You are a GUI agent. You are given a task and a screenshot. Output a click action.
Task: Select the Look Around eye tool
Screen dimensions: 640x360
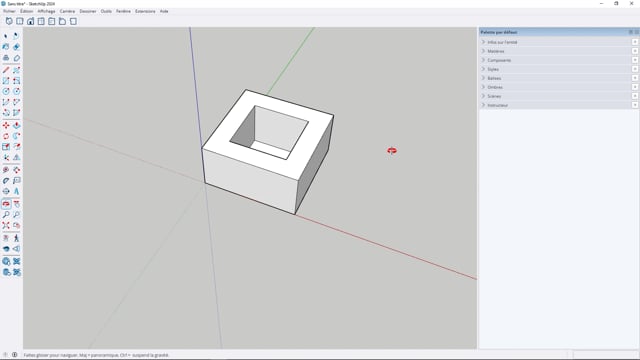[x=6, y=249]
